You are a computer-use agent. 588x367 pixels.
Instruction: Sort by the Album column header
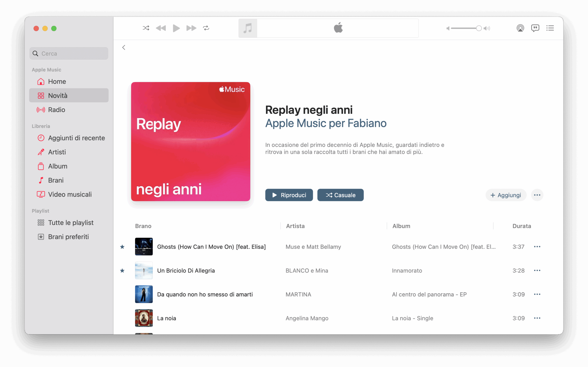click(x=401, y=226)
